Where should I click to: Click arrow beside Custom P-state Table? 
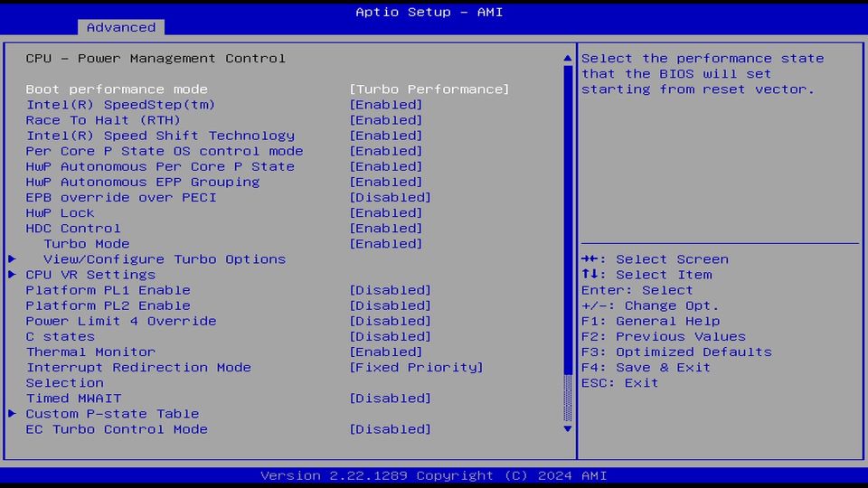pos(12,413)
